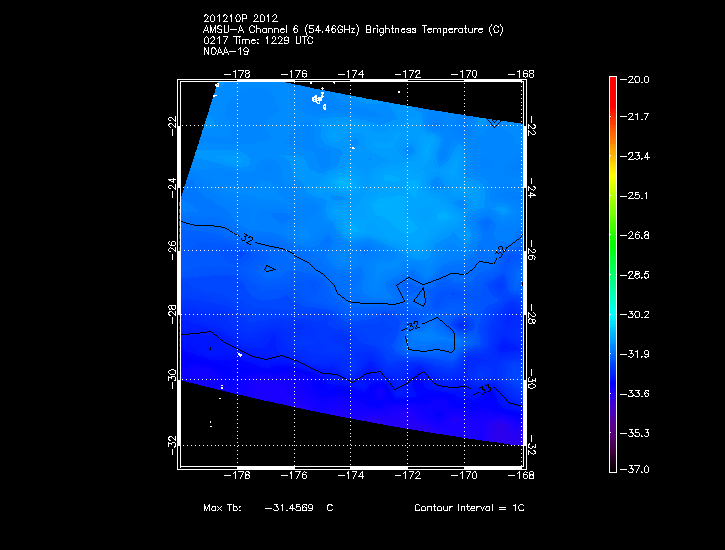725x550 pixels.
Task: Click the 0217 Time: 1229 UTC line
Action: tap(257, 41)
